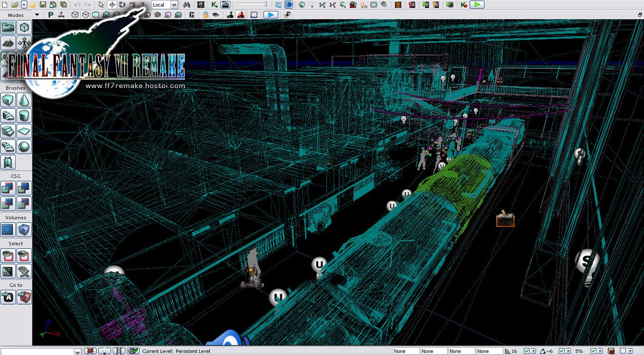Image resolution: width=644 pixels, height=355 pixels.
Task: Choose the linear staircase brush
Action: coord(9,131)
